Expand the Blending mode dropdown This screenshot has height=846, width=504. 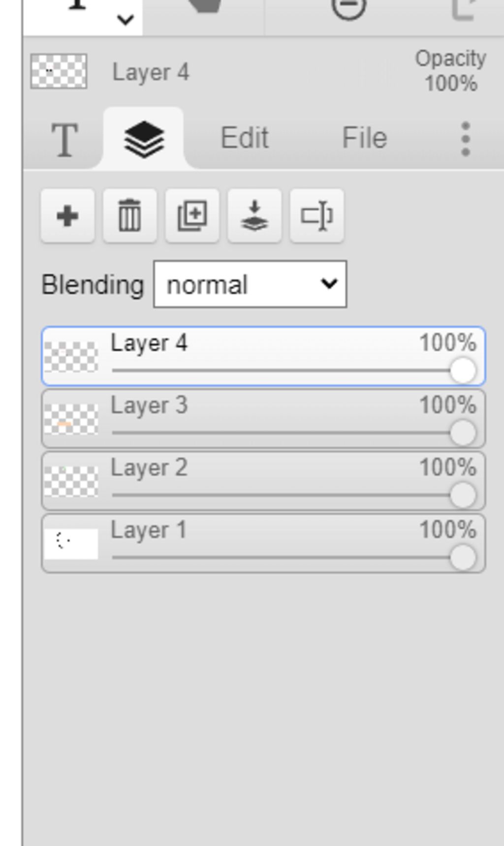(x=250, y=284)
